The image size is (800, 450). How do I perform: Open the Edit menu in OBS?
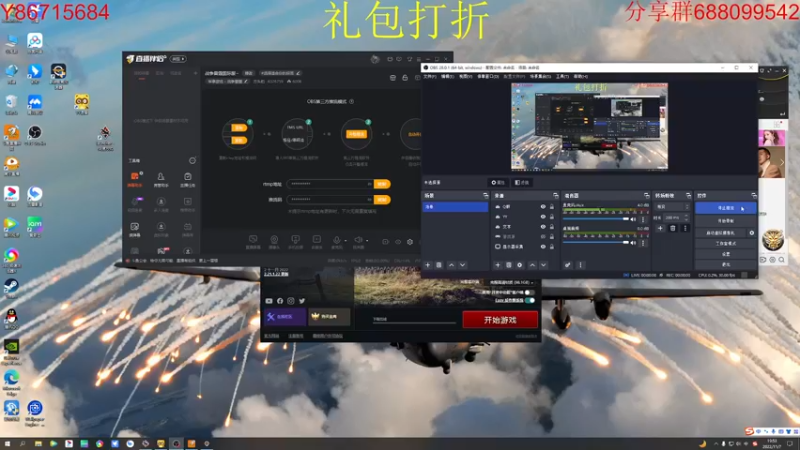tap(447, 77)
